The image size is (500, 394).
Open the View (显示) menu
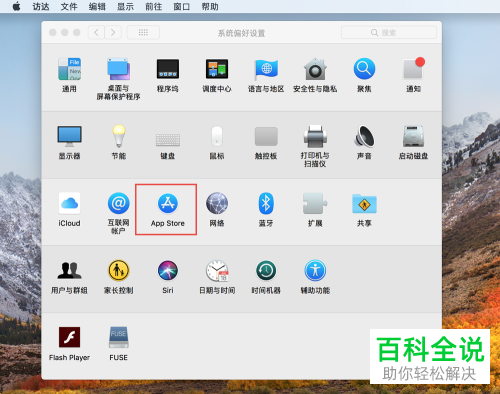125,6
